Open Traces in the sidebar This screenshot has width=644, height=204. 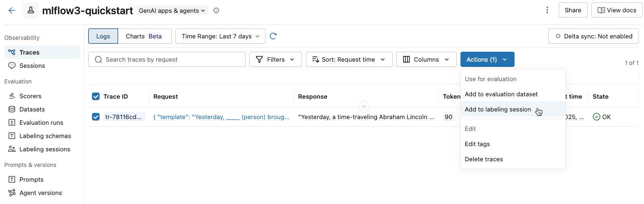[29, 52]
